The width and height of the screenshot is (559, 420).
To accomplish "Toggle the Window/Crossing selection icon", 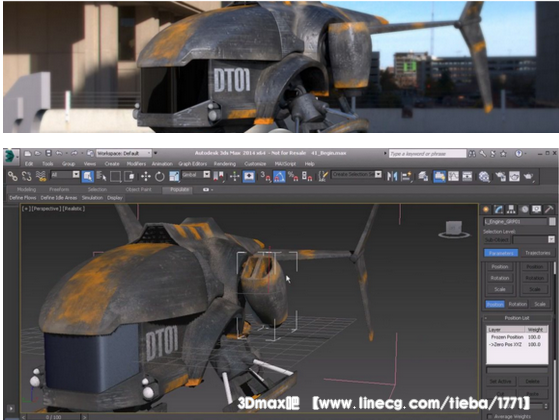I will tap(129, 176).
